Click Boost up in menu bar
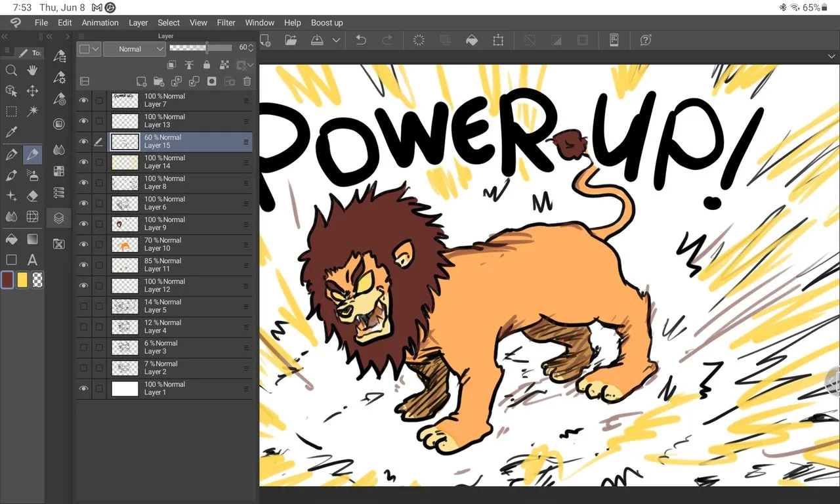Screen dimensions: 840x504 point(327,22)
